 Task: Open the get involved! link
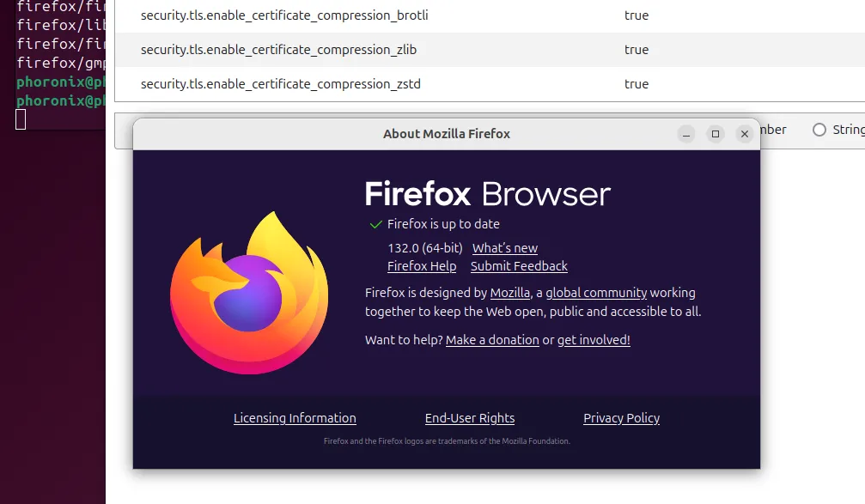point(593,340)
